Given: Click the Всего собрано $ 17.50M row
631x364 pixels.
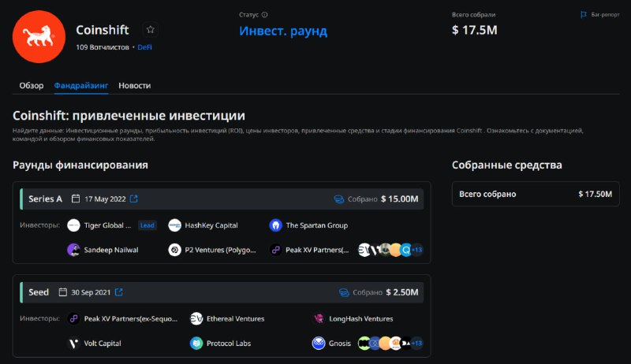Looking at the screenshot, I should [x=536, y=194].
